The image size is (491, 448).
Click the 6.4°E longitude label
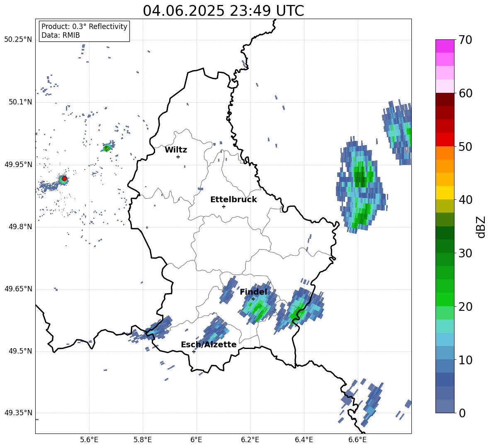304,440
